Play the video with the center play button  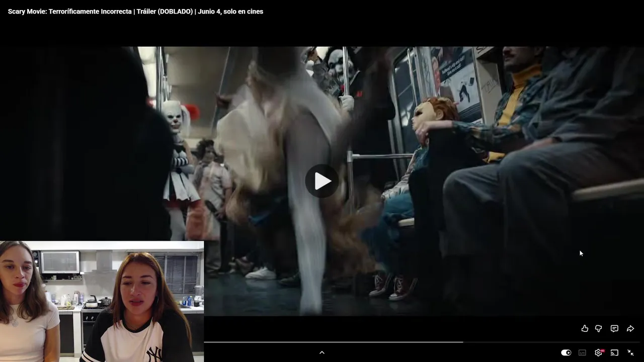tap(322, 181)
